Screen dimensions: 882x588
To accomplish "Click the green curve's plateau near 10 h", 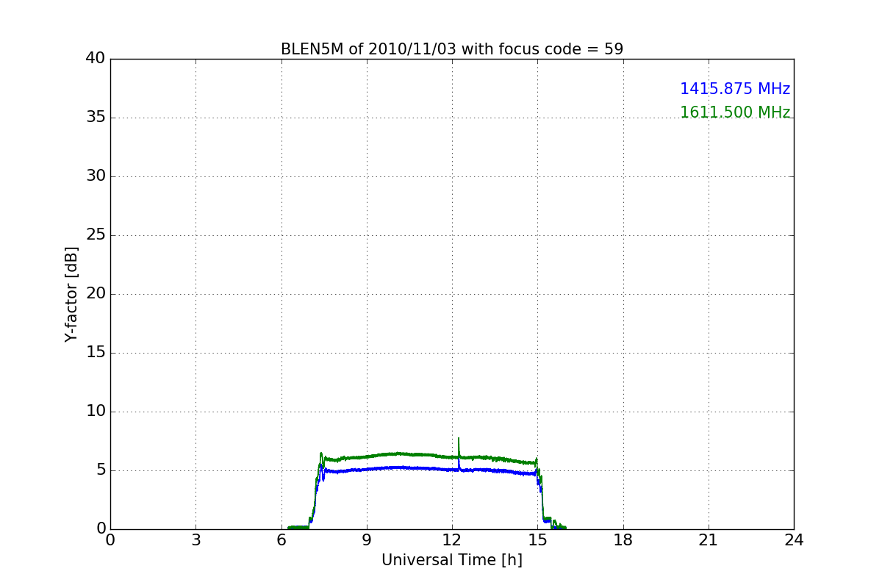I will pyautogui.click(x=397, y=453).
